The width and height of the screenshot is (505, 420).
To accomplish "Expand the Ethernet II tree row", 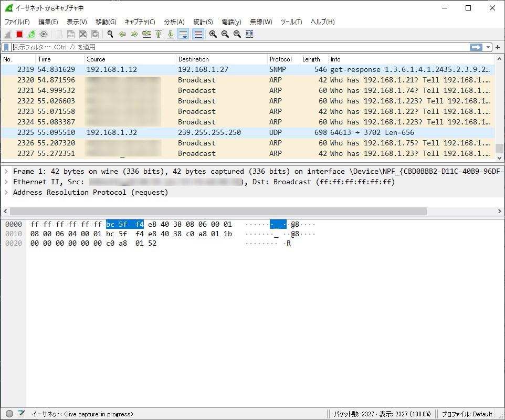I will (6, 182).
